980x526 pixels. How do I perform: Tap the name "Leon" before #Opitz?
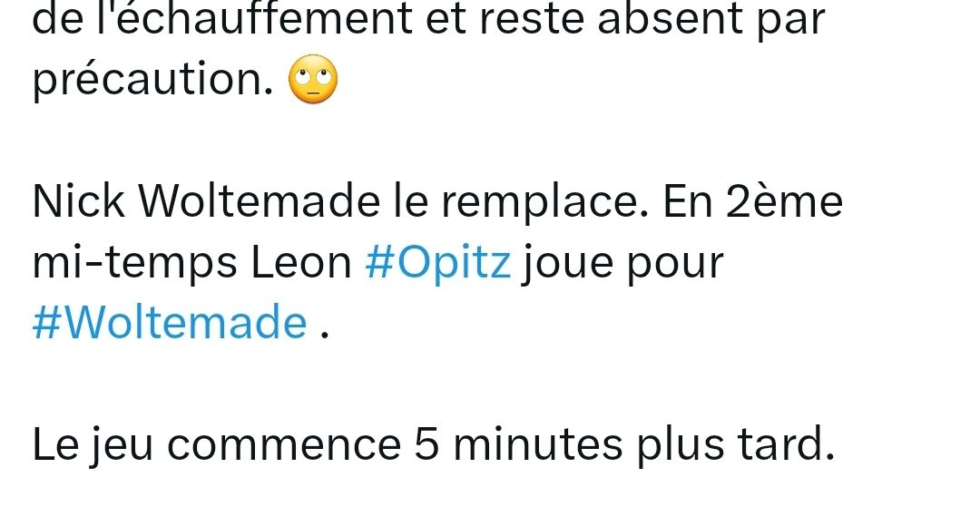pyautogui.click(x=301, y=263)
